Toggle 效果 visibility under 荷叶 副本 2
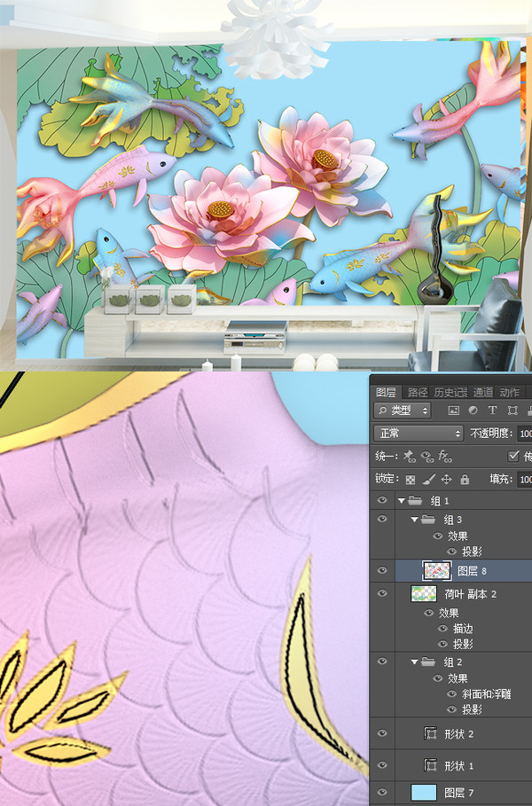 (428, 613)
